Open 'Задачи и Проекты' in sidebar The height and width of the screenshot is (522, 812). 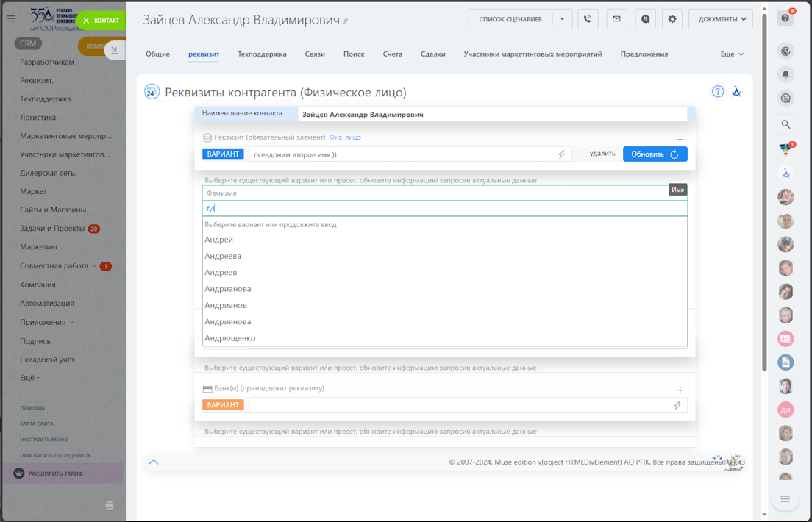tap(52, 229)
